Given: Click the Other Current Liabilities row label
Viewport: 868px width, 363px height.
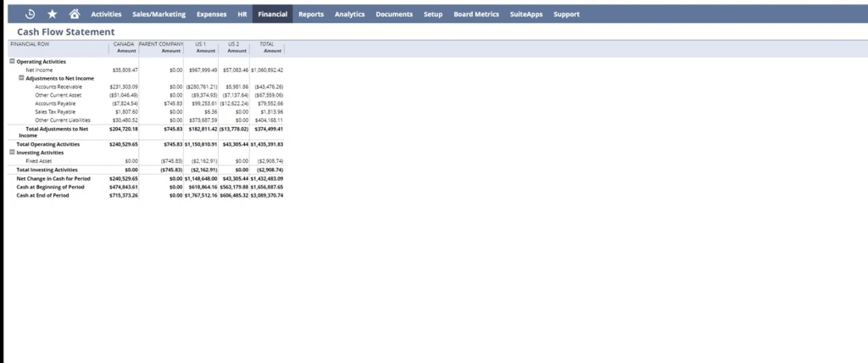Looking at the screenshot, I should [x=63, y=120].
